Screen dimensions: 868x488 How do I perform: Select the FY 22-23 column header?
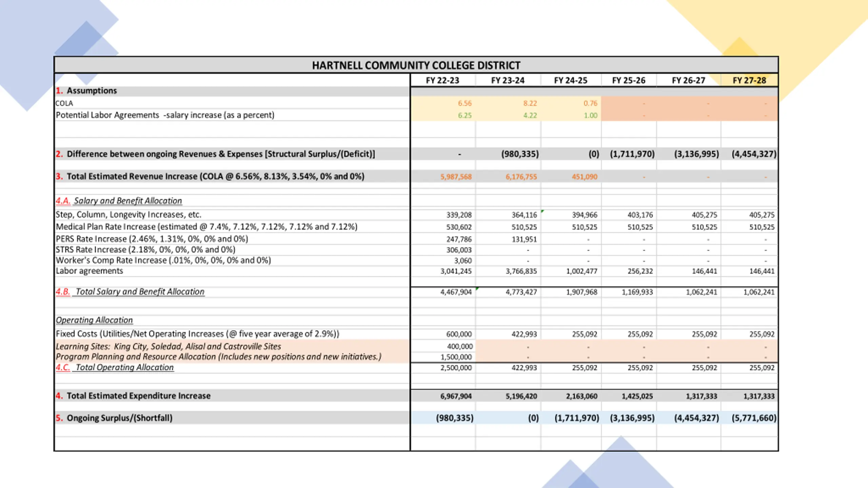pyautogui.click(x=442, y=80)
